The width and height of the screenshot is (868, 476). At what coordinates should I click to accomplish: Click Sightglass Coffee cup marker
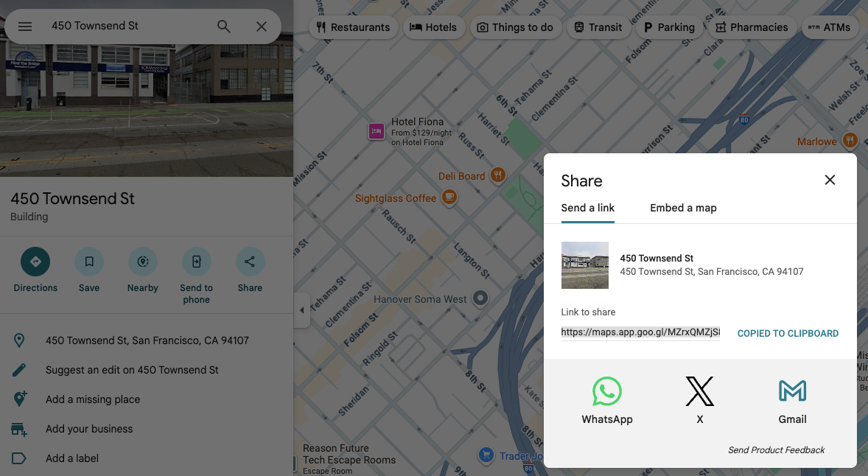(x=449, y=197)
